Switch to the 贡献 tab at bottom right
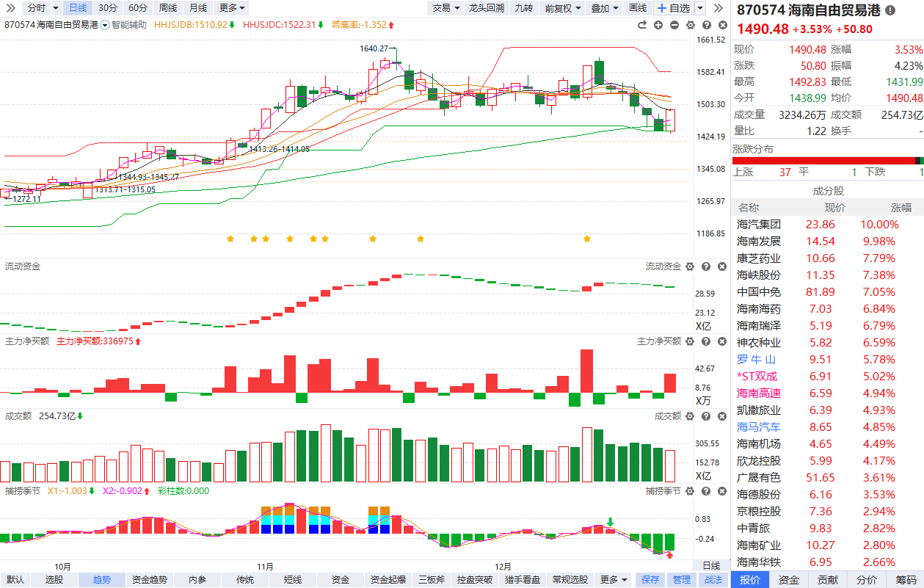Screen dimensions: 924x588 click(828, 580)
